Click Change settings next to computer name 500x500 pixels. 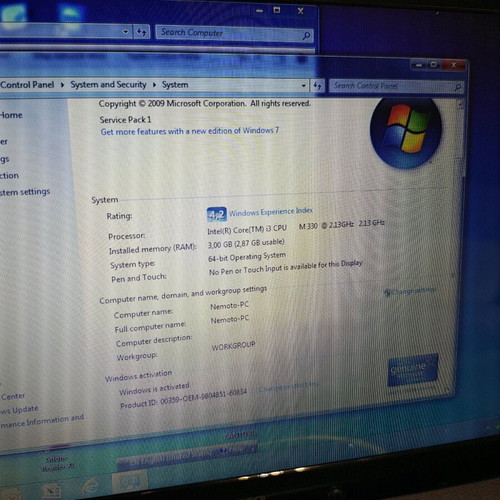(x=410, y=292)
